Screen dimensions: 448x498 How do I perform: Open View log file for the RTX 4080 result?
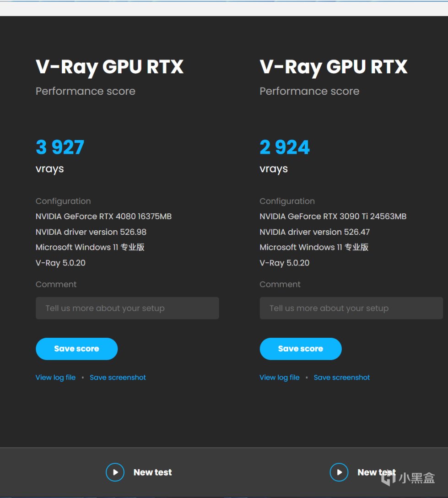55,378
